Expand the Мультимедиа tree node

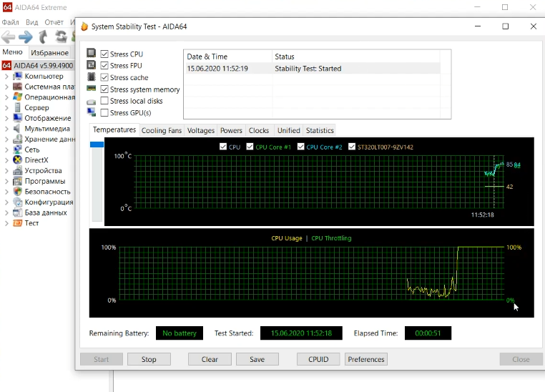pos(6,129)
